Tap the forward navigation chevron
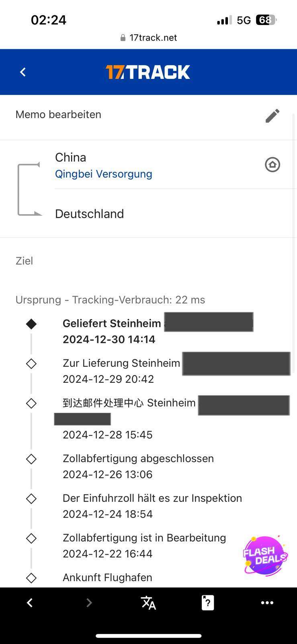 89,603
